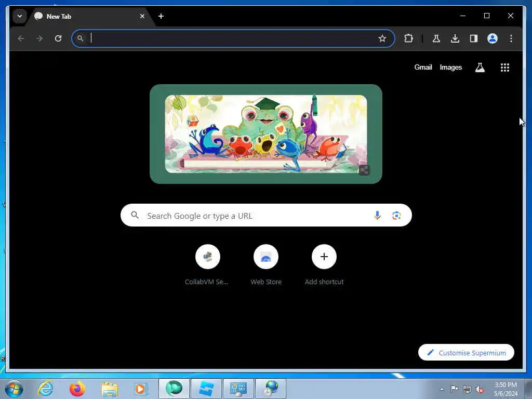532x399 pixels.
Task: Open a new tab with plus button
Action: (161, 16)
